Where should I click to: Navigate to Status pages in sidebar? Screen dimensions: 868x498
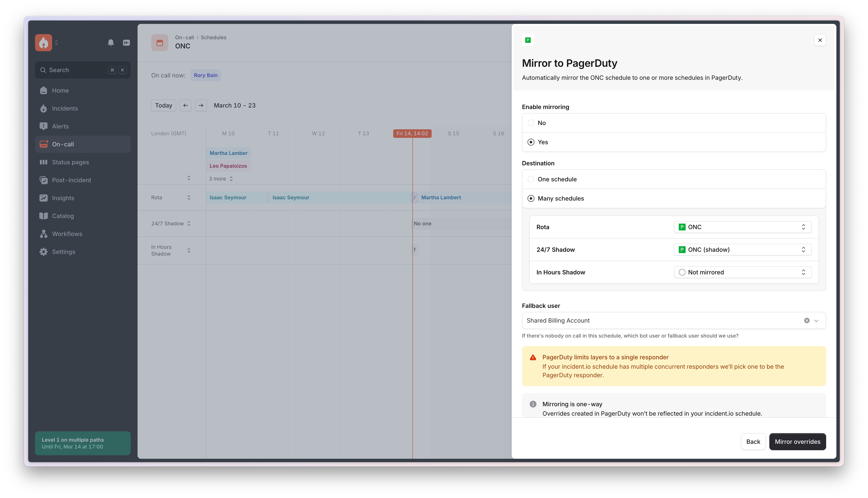pos(70,162)
